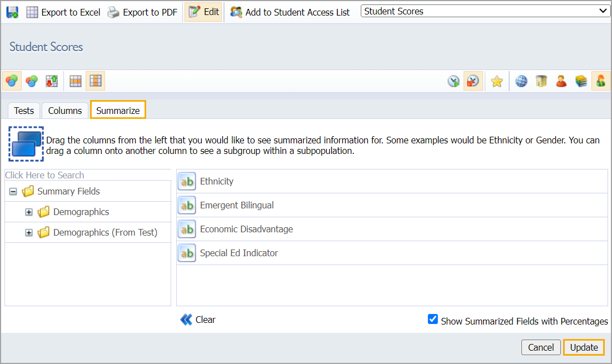This screenshot has width=612, height=364.
Task: Click the building icon in toolbar
Action: tap(541, 82)
